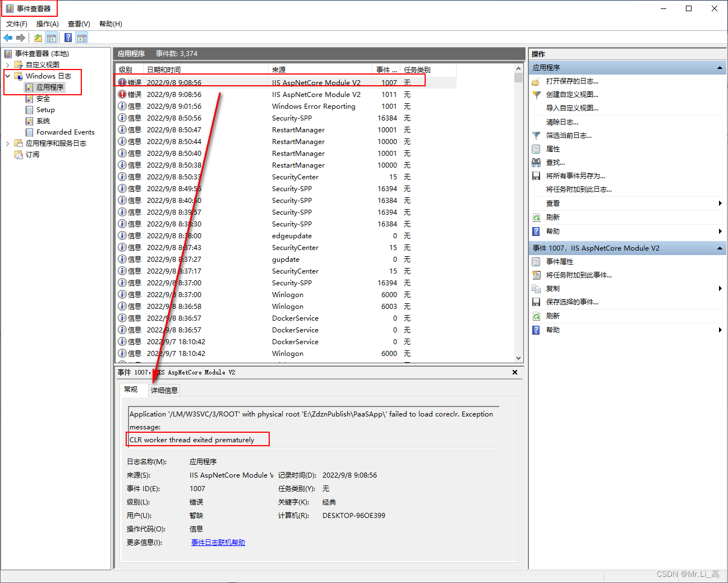Click 导入自定义视图... action

(x=572, y=108)
